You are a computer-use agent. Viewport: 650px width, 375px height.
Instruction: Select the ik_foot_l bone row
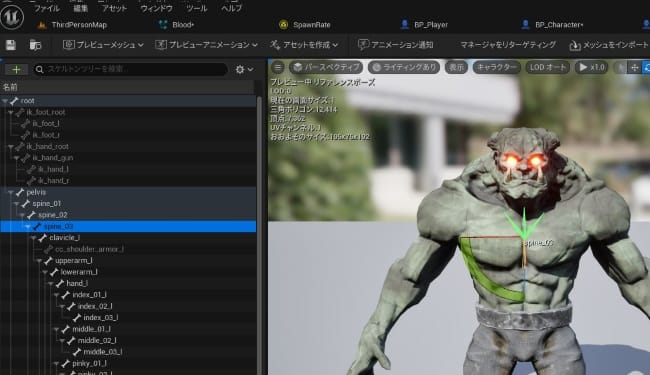tap(128, 123)
